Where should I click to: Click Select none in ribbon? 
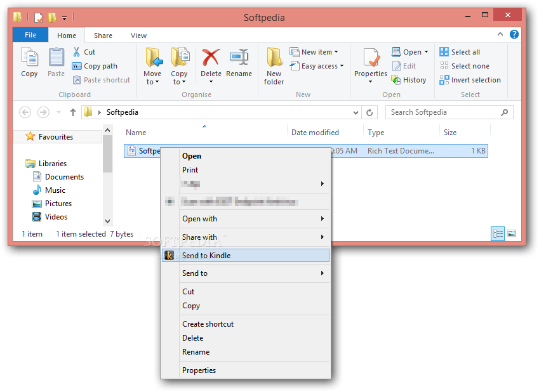click(x=465, y=66)
